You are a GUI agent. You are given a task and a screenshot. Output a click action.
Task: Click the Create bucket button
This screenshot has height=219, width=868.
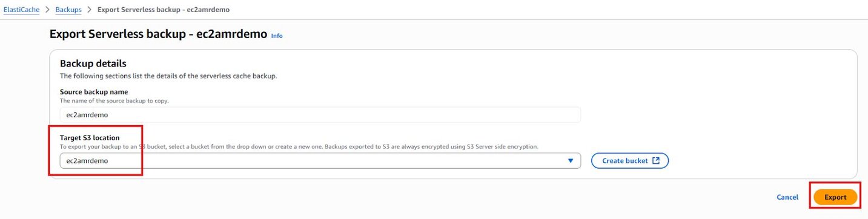(x=630, y=161)
